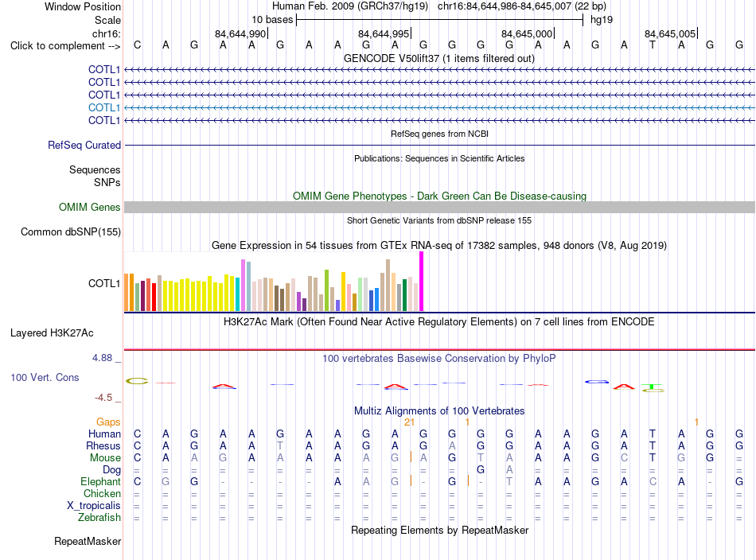Click the olive C PhyloP logo letter
756x560 pixels.
click(137, 381)
